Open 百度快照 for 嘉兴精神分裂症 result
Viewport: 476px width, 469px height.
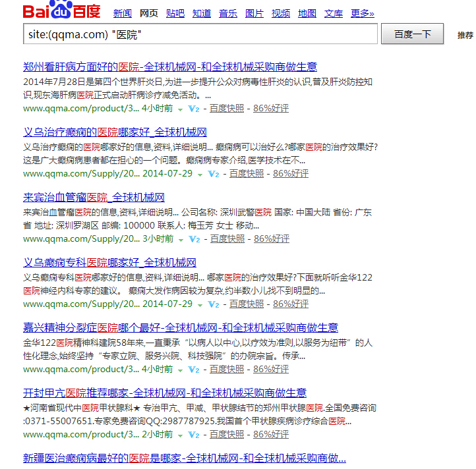[227, 369]
